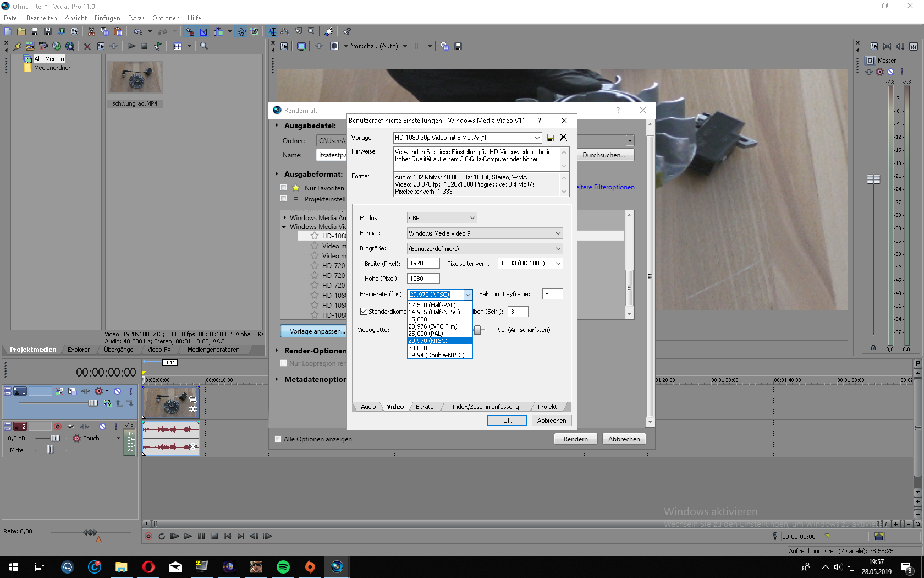Save the render template with disk icon
The image size is (924, 578).
click(x=551, y=138)
